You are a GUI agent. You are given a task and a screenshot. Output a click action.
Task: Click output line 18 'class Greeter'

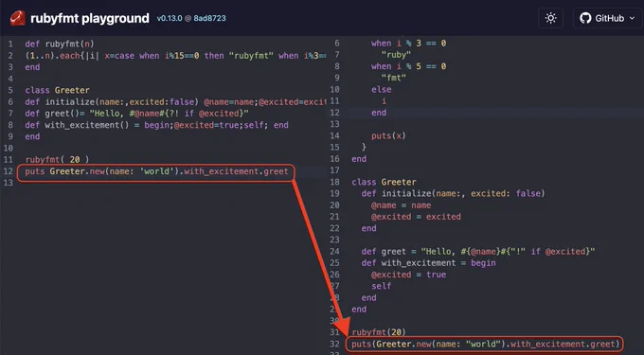[x=384, y=182]
